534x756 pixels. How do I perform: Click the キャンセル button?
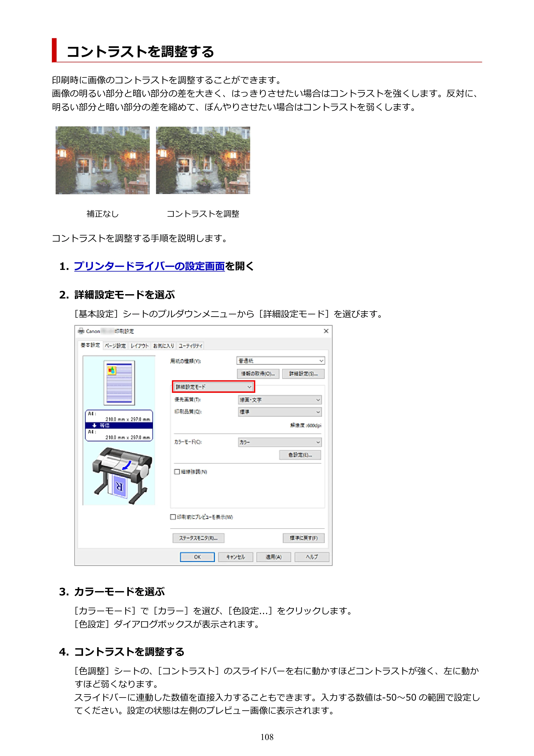(235, 557)
